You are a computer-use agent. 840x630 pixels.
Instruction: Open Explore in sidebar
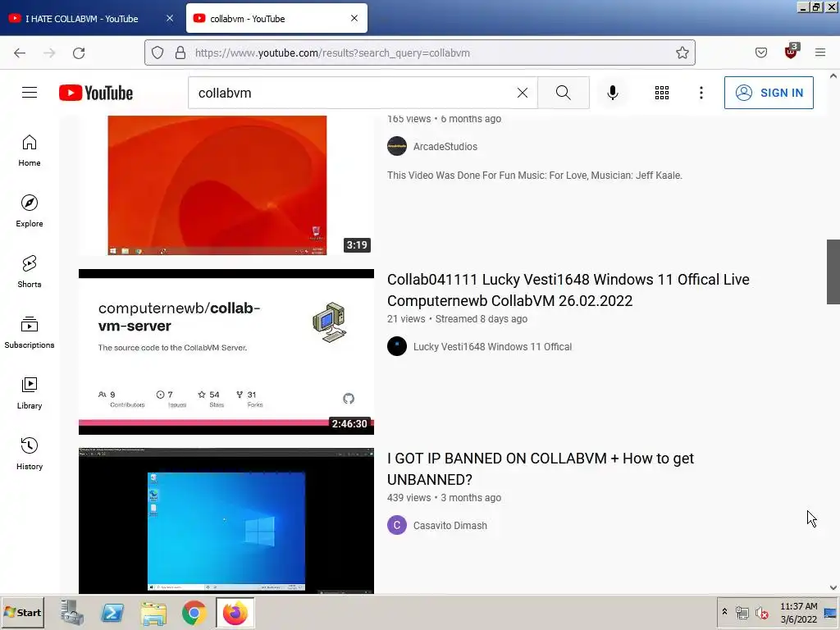pos(30,211)
